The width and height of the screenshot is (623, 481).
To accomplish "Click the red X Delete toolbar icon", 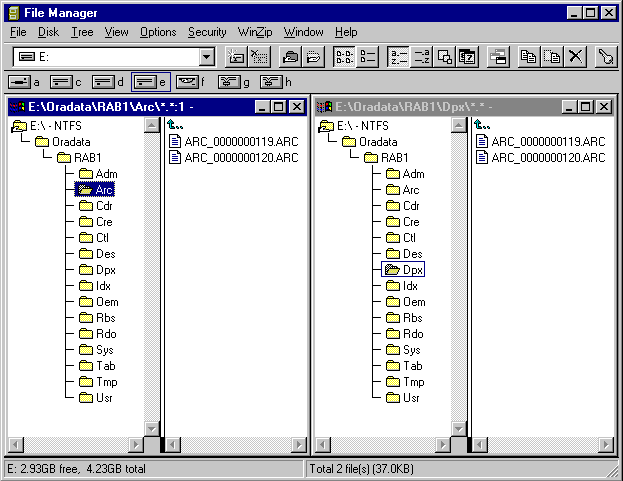I will pos(575,57).
